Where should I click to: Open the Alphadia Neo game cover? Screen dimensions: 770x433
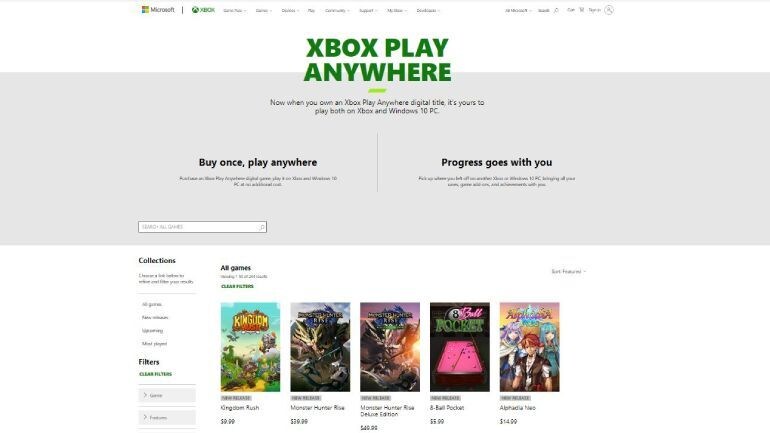(x=529, y=347)
